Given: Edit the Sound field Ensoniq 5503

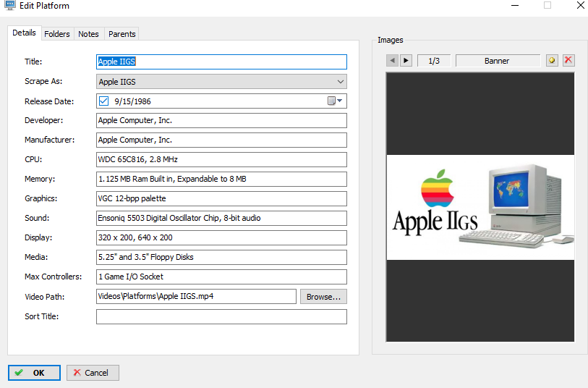Looking at the screenshot, I should tap(221, 218).
